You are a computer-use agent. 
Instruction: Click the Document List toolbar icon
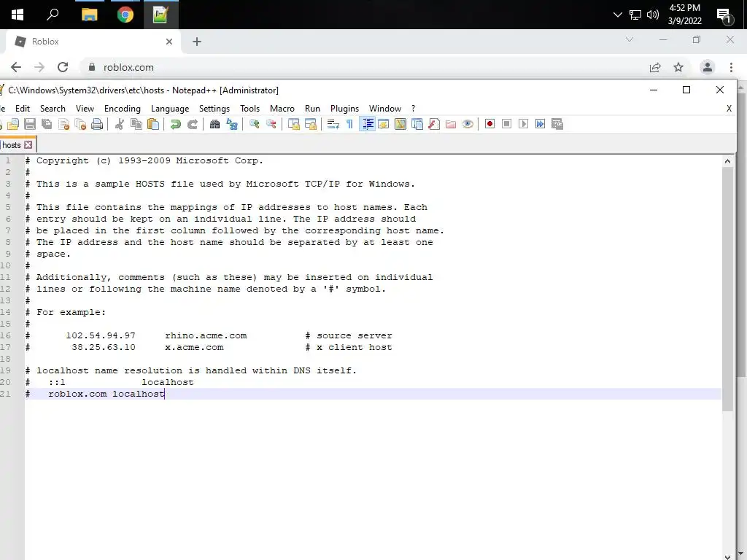(x=417, y=124)
